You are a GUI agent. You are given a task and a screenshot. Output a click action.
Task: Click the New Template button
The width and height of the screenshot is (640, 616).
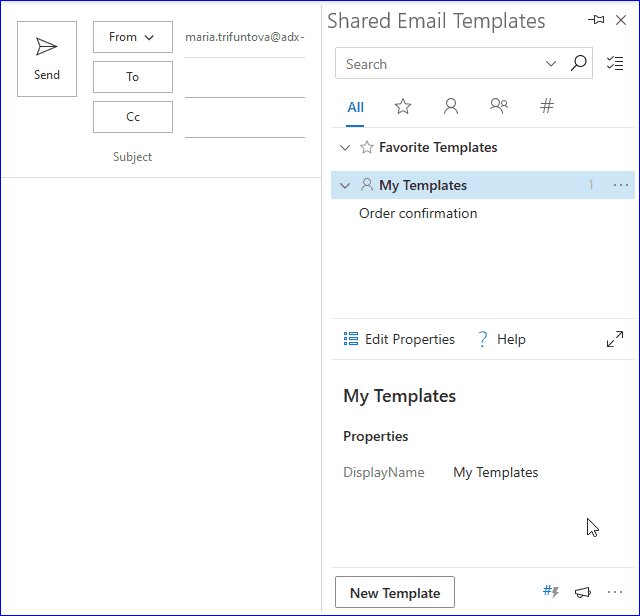[x=395, y=592]
